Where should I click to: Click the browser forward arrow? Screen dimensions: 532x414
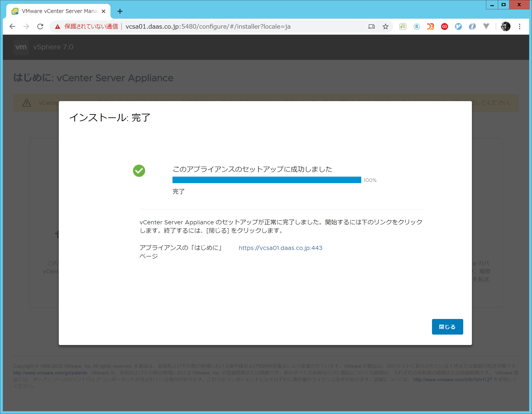26,26
